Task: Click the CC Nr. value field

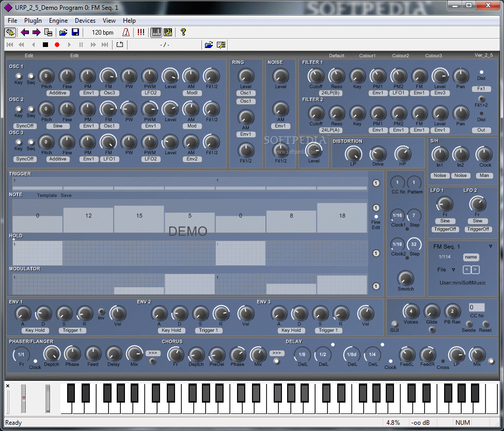Action: [x=477, y=307]
